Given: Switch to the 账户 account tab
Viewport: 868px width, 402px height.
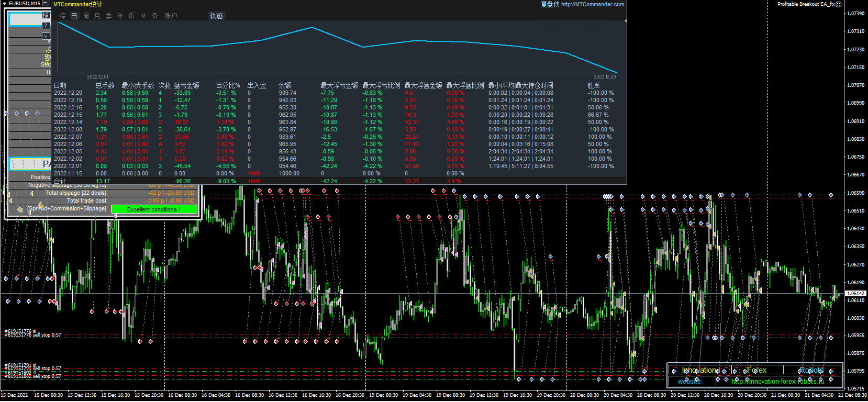Looking at the screenshot, I should 171,16.
